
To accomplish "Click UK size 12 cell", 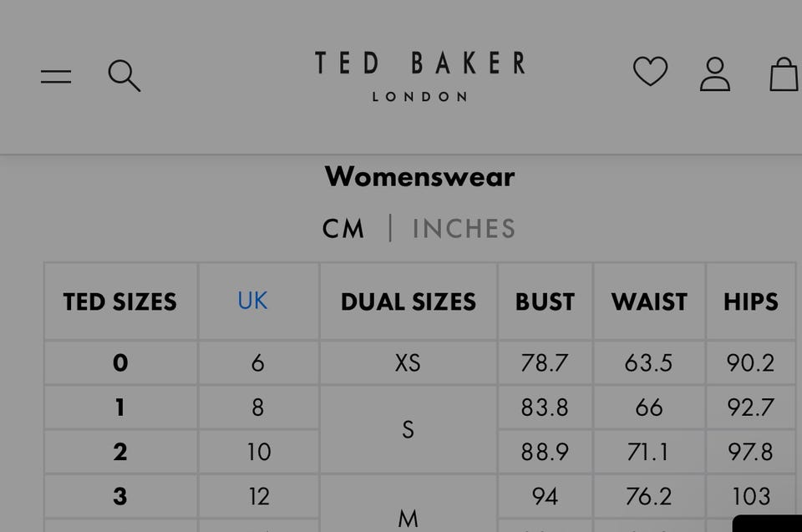I will [258, 496].
